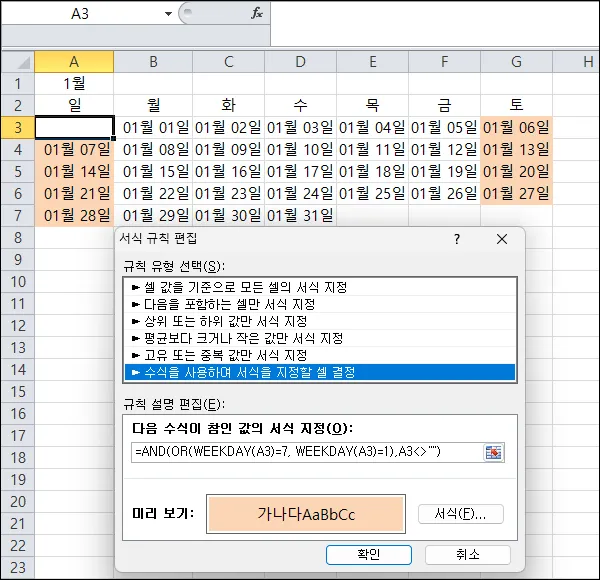Select column E header

coord(373,62)
